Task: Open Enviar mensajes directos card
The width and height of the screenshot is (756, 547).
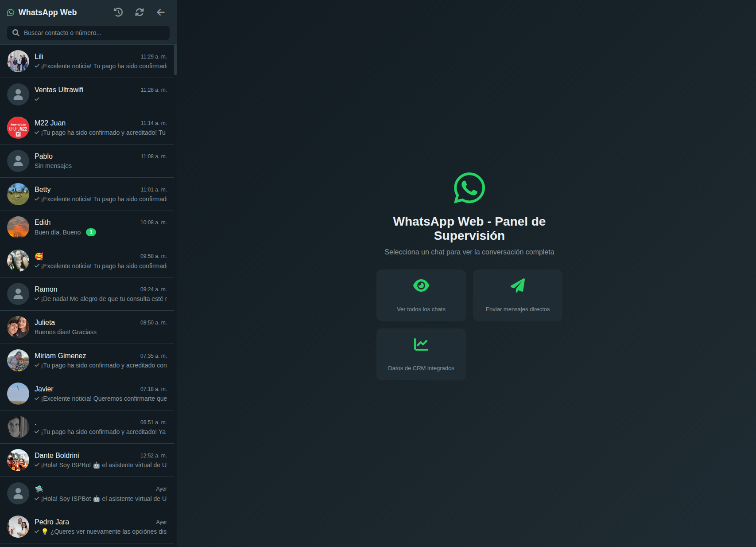Action: point(517,295)
